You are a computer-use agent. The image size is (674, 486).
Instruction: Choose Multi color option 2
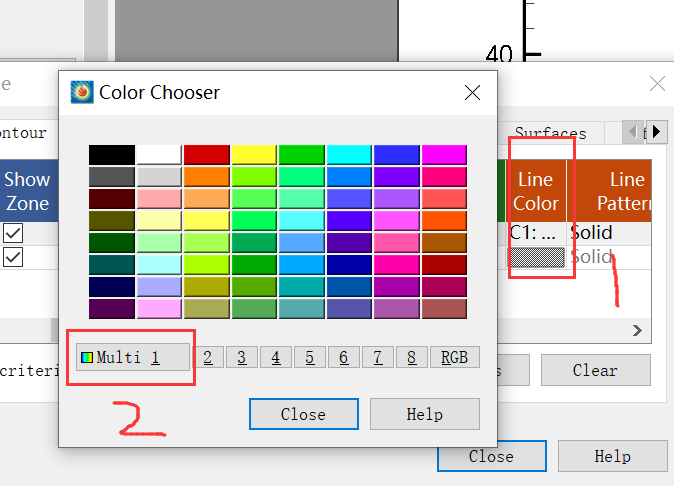[x=208, y=357]
